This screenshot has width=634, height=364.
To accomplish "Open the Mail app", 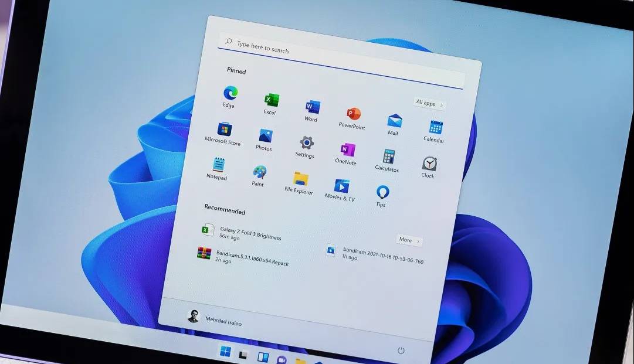I will 394,121.
